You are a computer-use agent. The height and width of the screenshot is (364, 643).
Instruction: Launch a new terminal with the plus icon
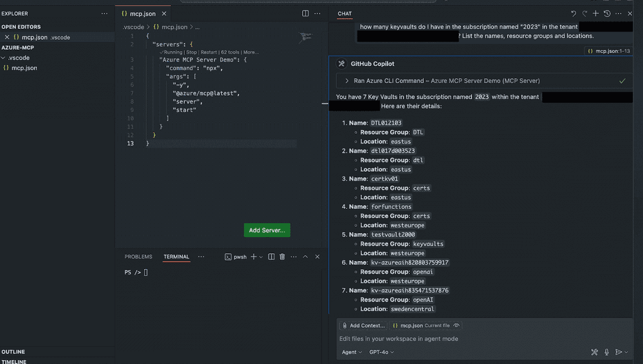pyautogui.click(x=253, y=257)
